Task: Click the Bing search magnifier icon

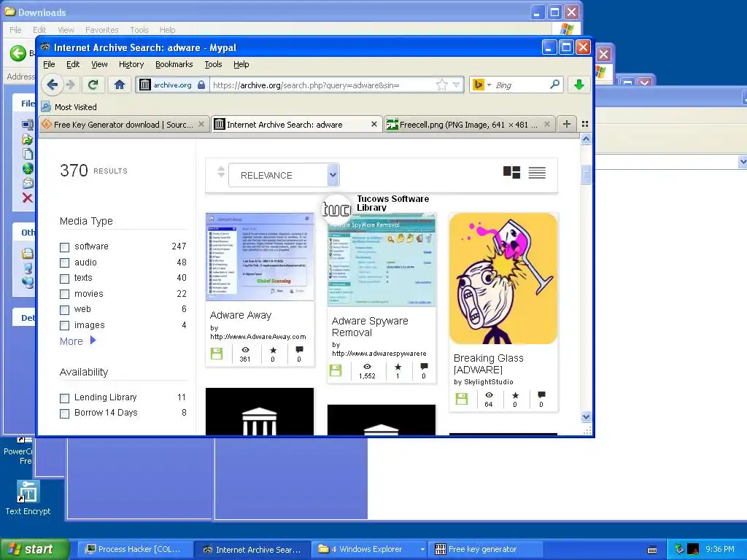Action: [554, 85]
